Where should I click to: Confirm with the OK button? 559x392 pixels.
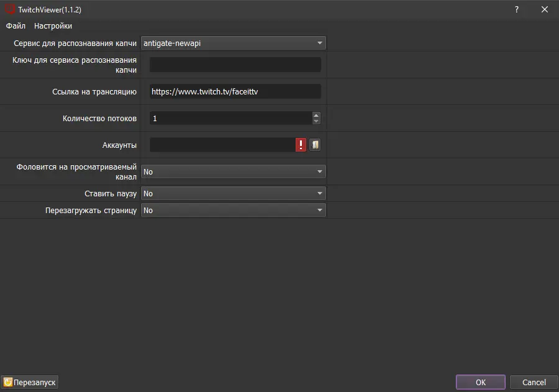pyautogui.click(x=481, y=382)
